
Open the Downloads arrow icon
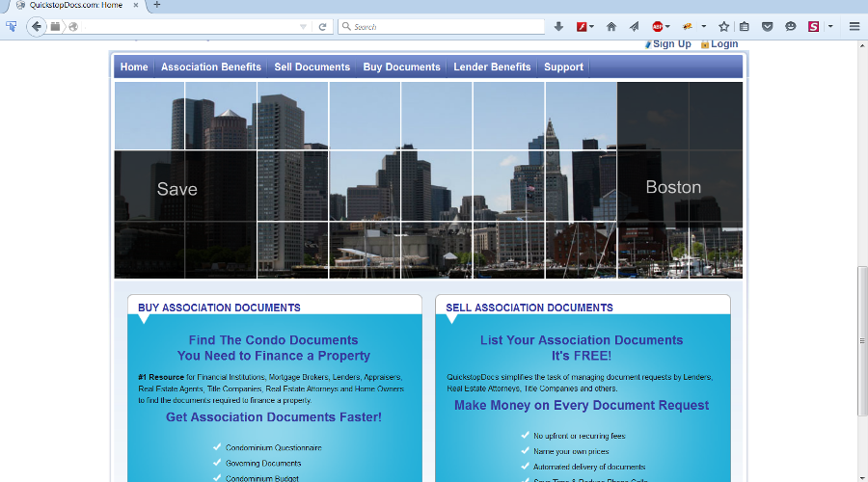pos(558,27)
